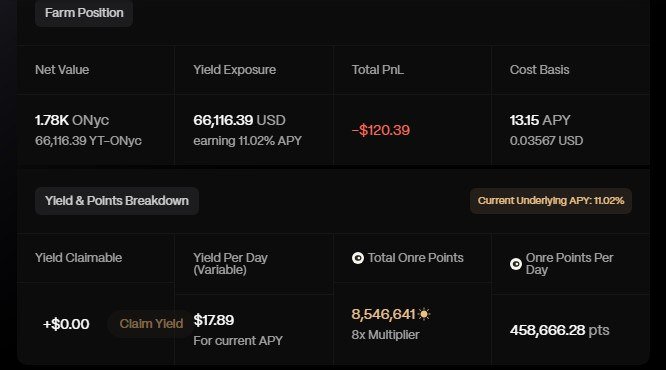Click the Total Onre Points header label

click(x=416, y=258)
